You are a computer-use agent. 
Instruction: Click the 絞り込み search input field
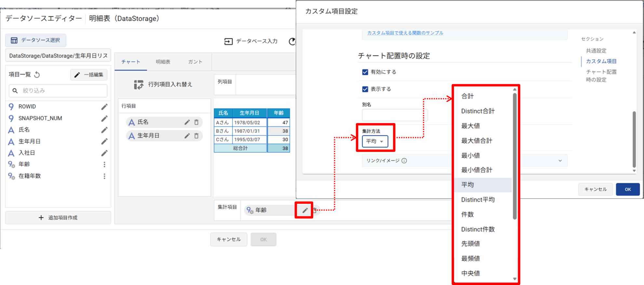pyautogui.click(x=62, y=91)
